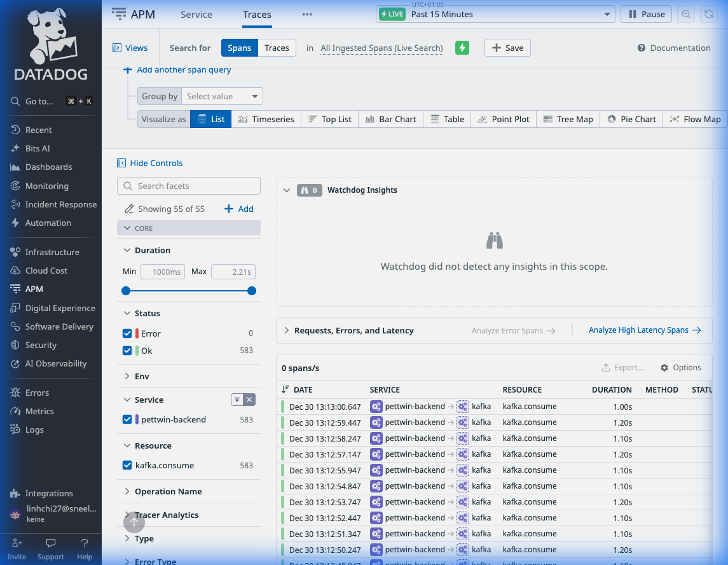728x565 pixels.
Task: Click the right Duration slider handle
Action: click(252, 291)
